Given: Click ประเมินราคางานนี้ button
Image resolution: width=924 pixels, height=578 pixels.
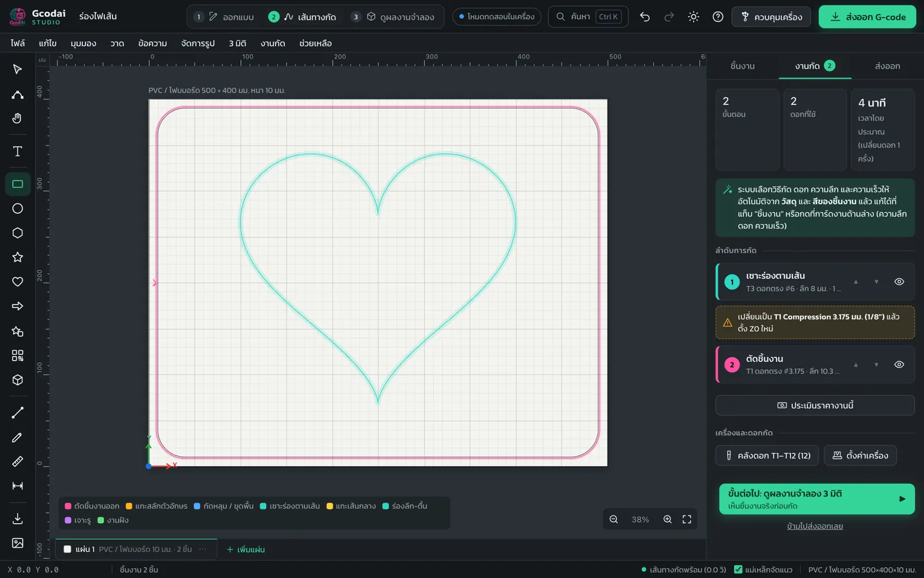Looking at the screenshot, I should pos(815,405).
